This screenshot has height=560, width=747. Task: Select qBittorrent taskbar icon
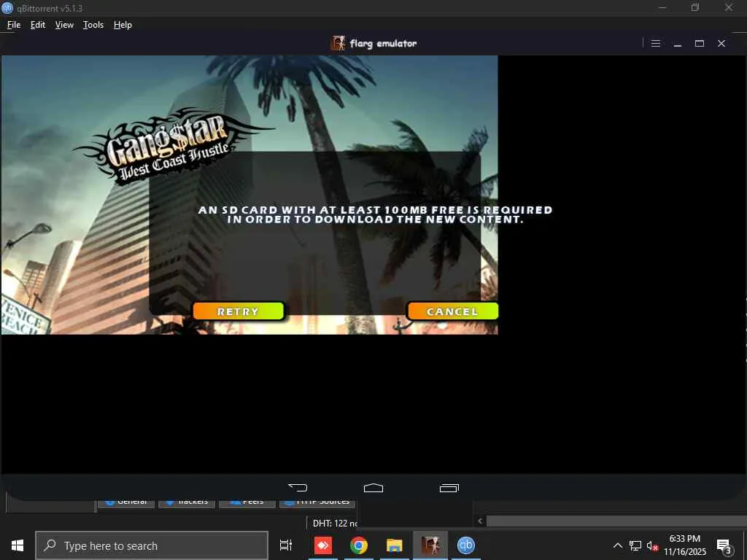[x=466, y=545]
